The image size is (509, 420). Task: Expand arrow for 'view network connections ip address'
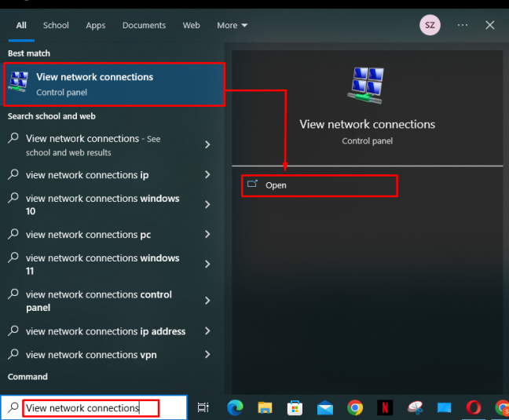[207, 331]
